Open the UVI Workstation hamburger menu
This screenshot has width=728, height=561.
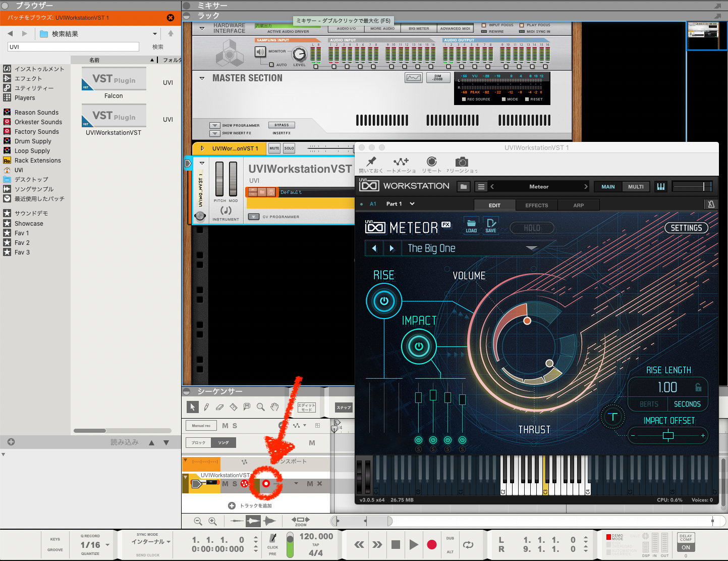pos(481,186)
